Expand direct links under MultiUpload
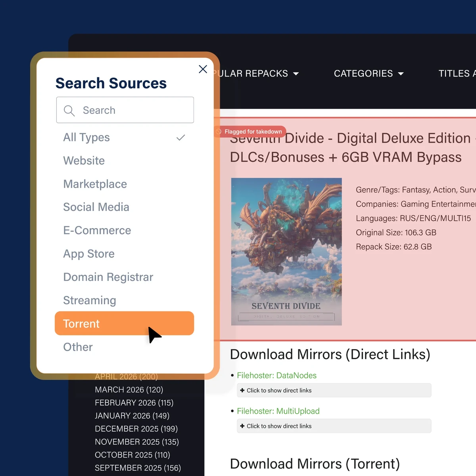The width and height of the screenshot is (476, 476). (334, 426)
